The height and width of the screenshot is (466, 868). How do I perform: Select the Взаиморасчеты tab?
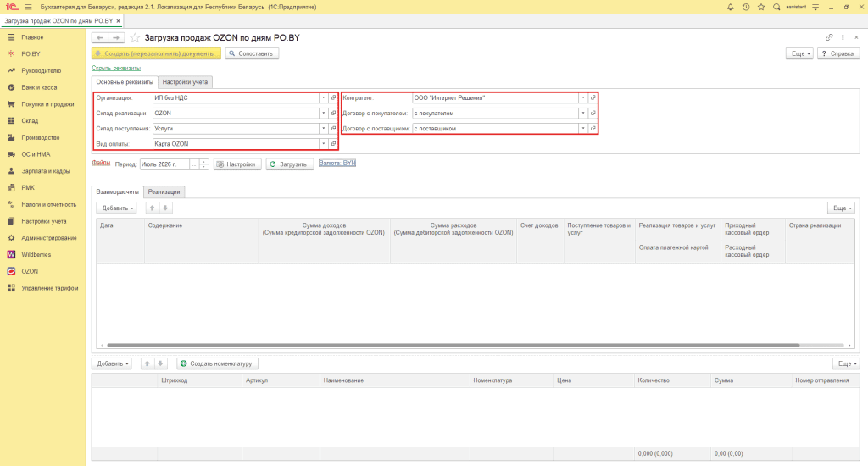point(117,191)
